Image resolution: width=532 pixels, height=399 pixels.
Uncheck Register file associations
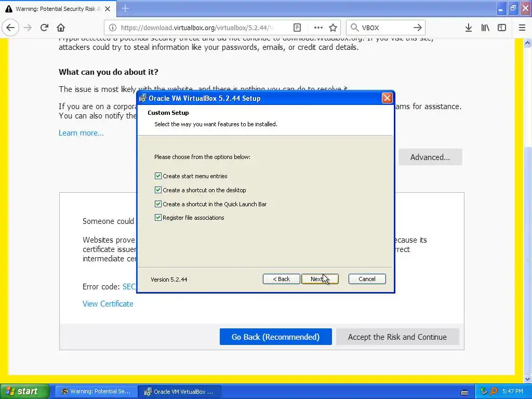[x=158, y=218]
